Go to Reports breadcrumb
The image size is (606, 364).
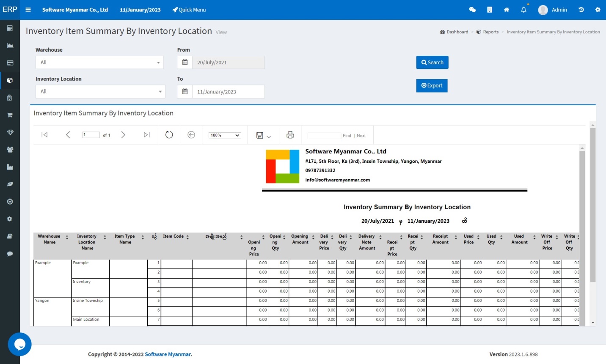[x=488, y=32]
